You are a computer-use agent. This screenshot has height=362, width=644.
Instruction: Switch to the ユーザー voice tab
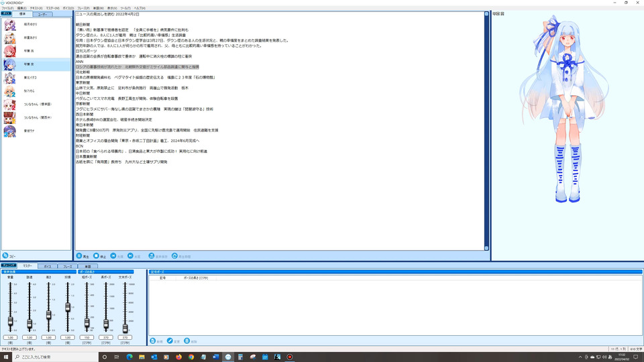[42, 14]
